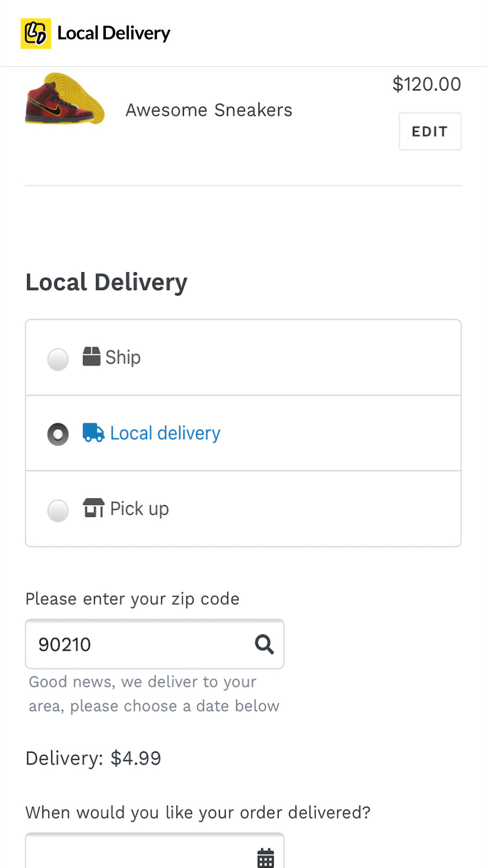Click the yellow LD logo icon
The height and width of the screenshot is (868, 488).
coord(36,34)
